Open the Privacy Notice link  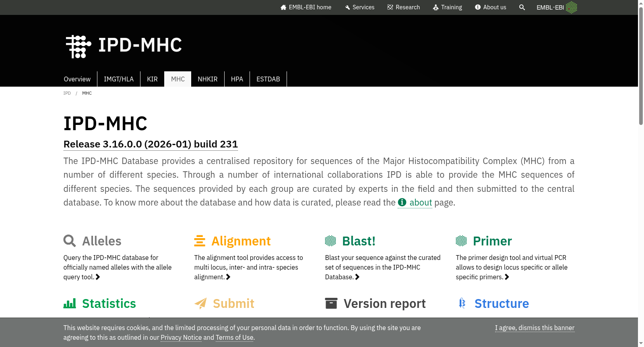pos(181,337)
